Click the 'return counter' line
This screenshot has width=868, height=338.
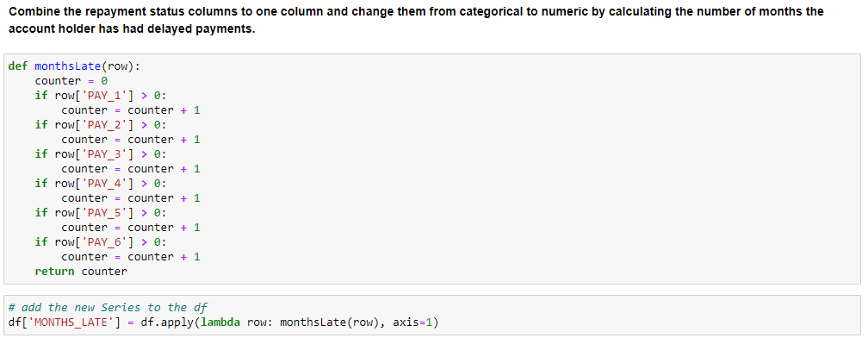81,272
